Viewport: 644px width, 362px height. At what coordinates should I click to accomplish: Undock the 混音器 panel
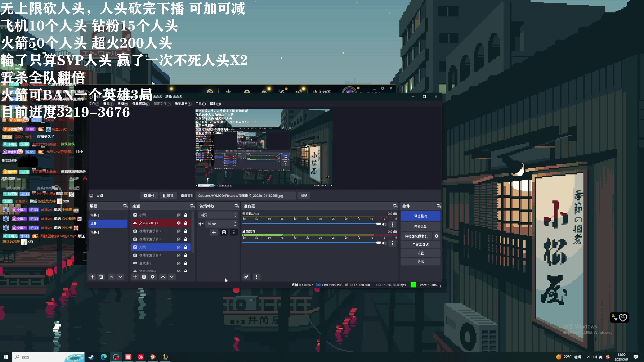pos(395,206)
